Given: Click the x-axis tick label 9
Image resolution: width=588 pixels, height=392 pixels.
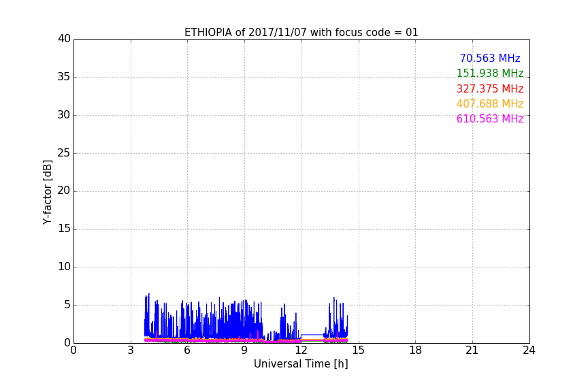Looking at the screenshot, I should (x=244, y=350).
